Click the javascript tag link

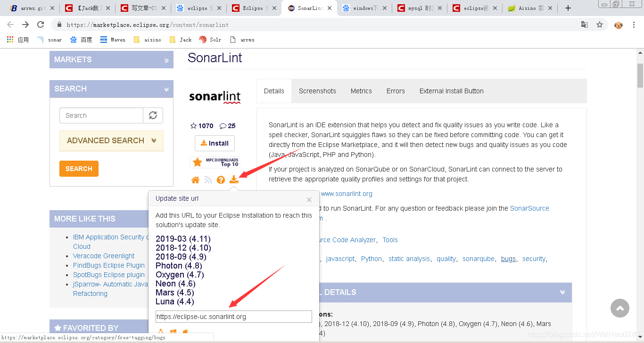point(340,259)
